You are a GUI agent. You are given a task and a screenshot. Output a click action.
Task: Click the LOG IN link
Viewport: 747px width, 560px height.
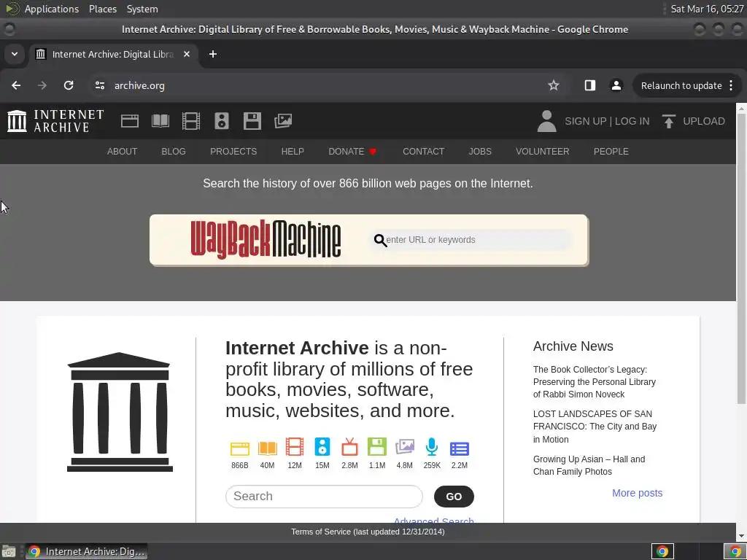point(632,121)
